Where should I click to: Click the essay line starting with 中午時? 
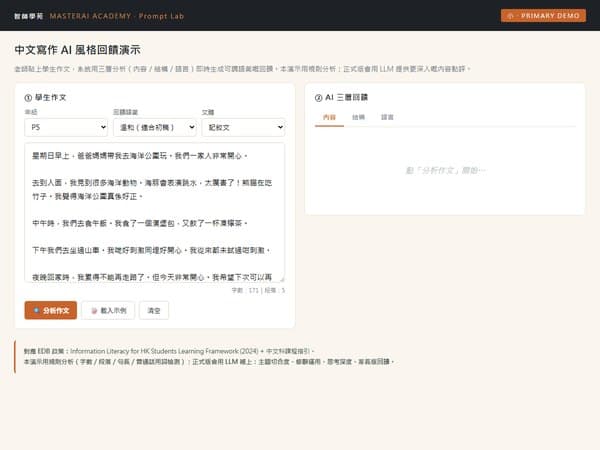[140, 223]
